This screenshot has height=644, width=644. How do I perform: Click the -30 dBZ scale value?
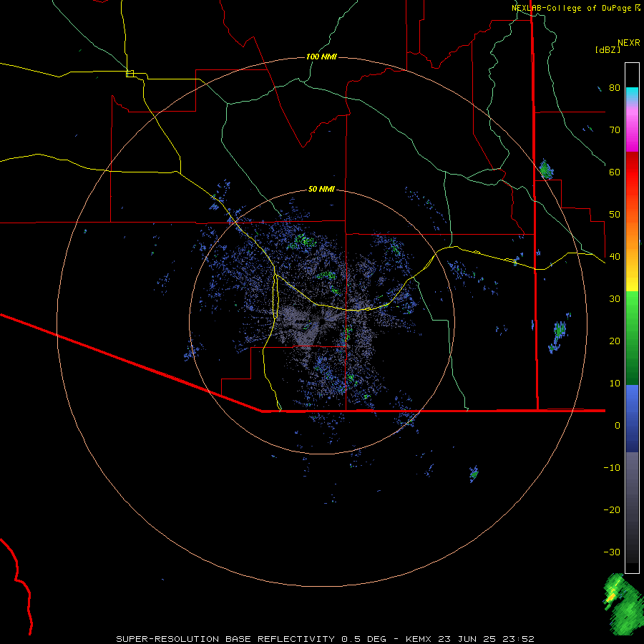point(612,552)
